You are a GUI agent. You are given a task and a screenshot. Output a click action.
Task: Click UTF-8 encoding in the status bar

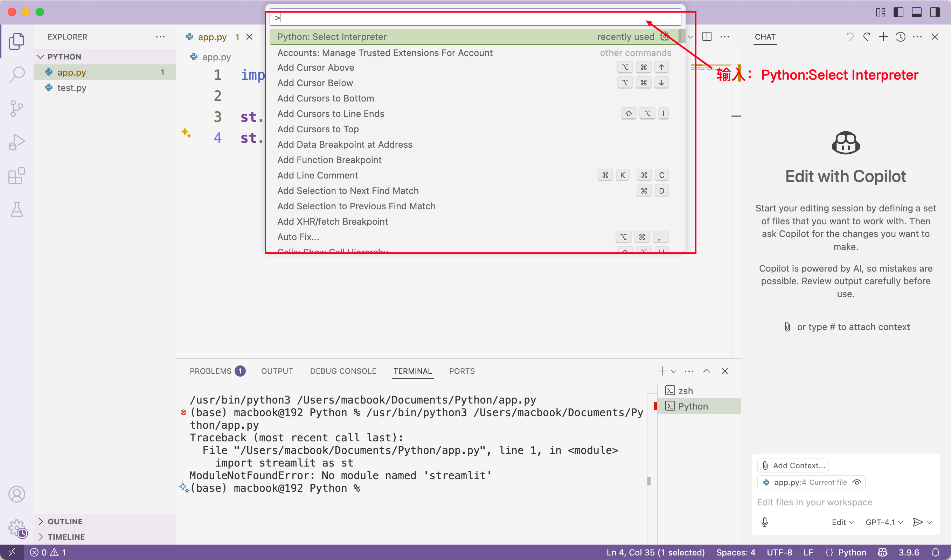[x=779, y=552]
